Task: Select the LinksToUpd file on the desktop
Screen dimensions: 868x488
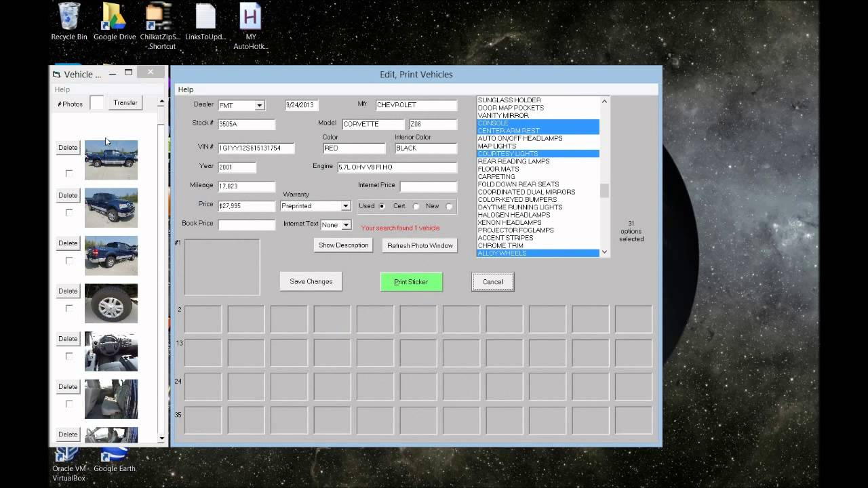Action: pyautogui.click(x=205, y=22)
